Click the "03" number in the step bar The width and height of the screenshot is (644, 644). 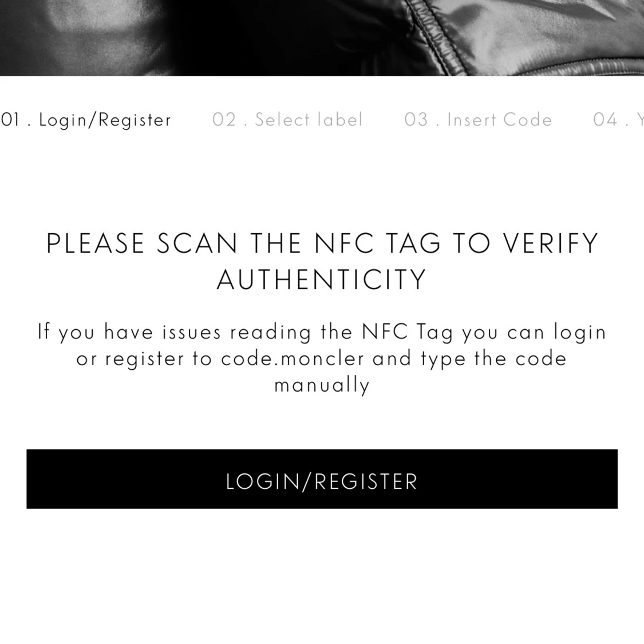(x=417, y=120)
